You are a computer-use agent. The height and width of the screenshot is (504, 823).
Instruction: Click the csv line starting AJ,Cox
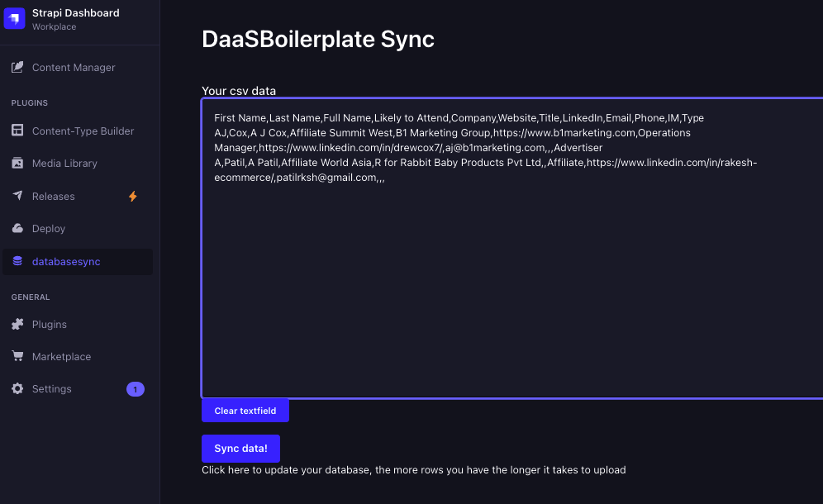pos(453,140)
